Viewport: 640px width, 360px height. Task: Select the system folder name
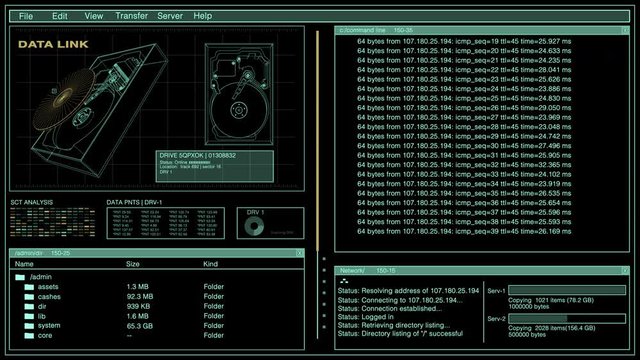click(x=49, y=326)
